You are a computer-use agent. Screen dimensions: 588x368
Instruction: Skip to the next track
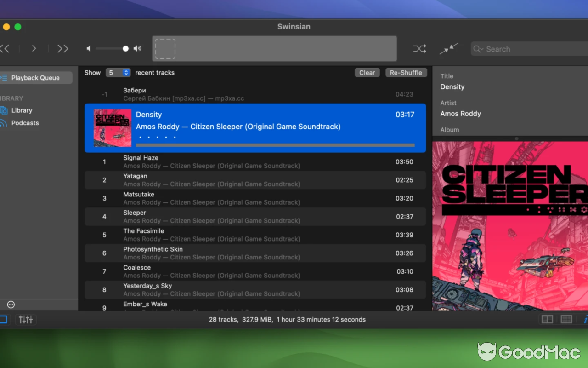point(63,48)
